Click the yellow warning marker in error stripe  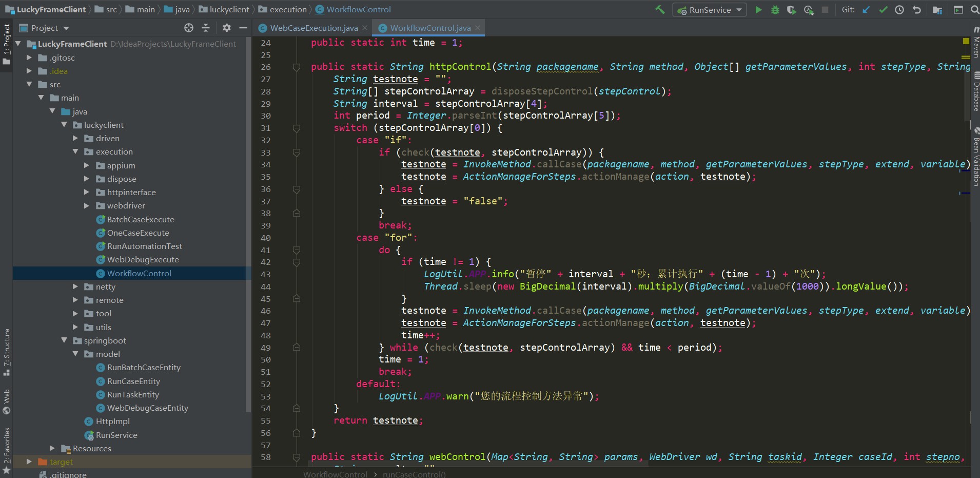[x=966, y=41]
